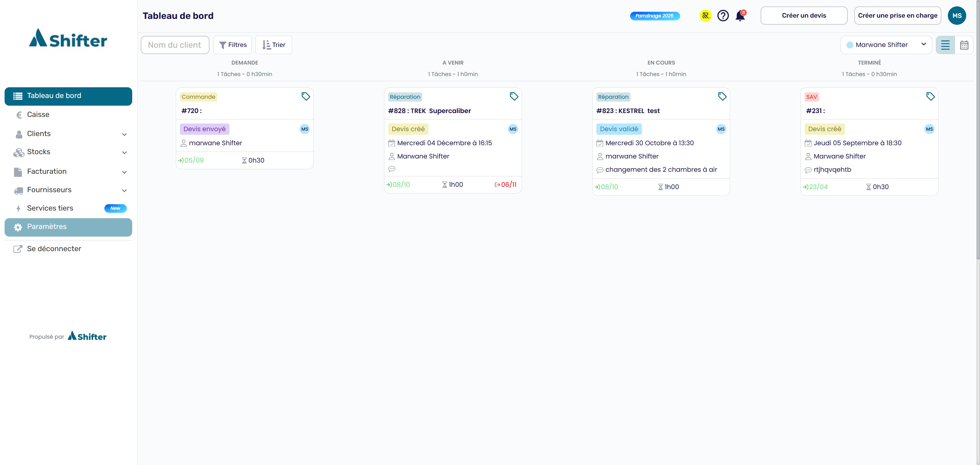Click the MS avatar on card #823
Viewport: 980px width, 465px height.
click(721, 129)
